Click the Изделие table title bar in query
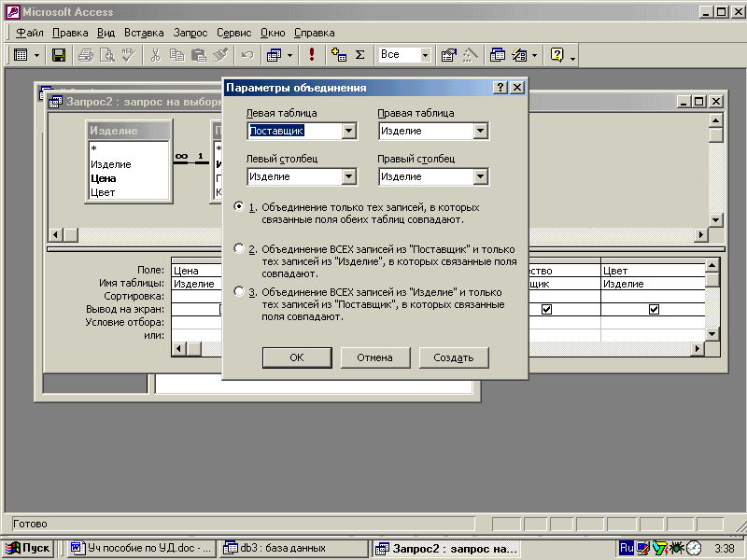 [129, 131]
